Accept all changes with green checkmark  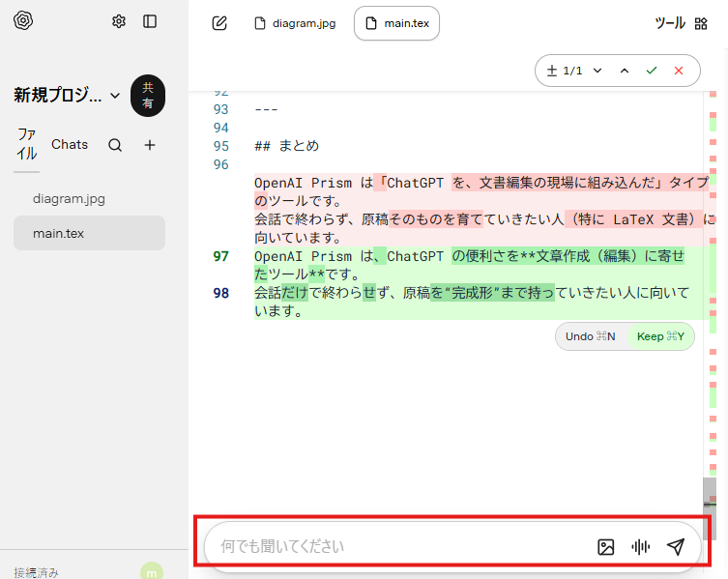pyautogui.click(x=652, y=71)
